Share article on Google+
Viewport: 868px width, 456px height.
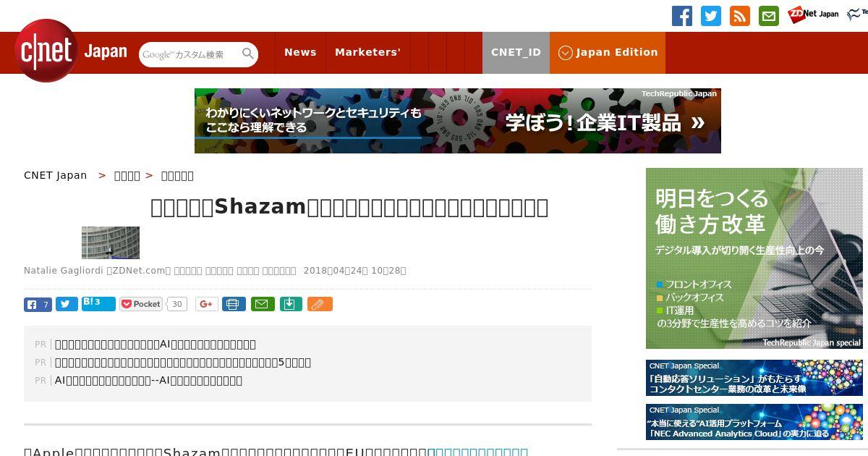click(207, 304)
